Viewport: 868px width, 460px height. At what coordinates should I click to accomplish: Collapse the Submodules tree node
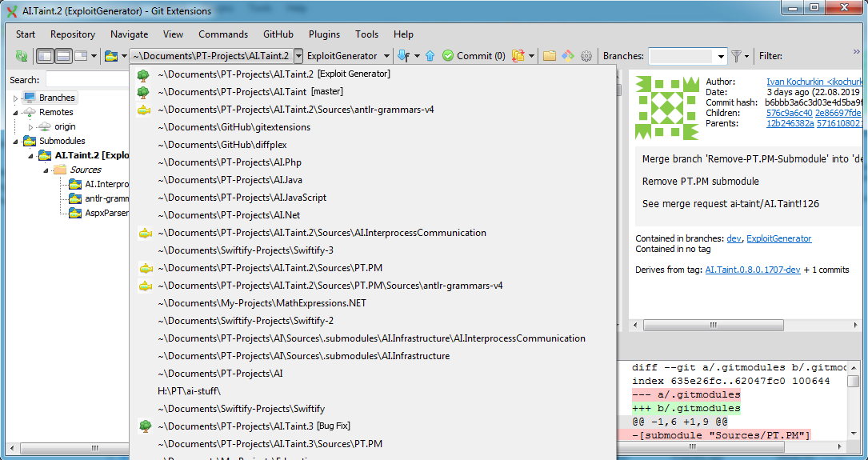pos(15,142)
